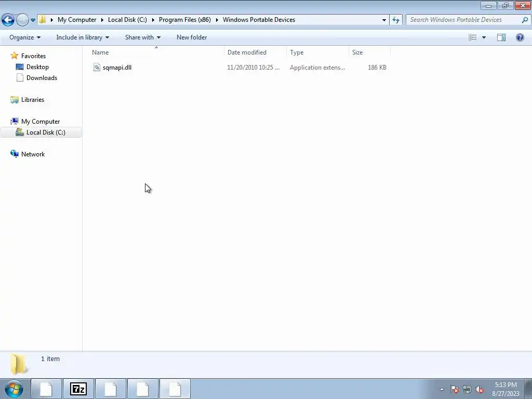Open the Help button
This screenshot has width=532, height=399.
520,37
